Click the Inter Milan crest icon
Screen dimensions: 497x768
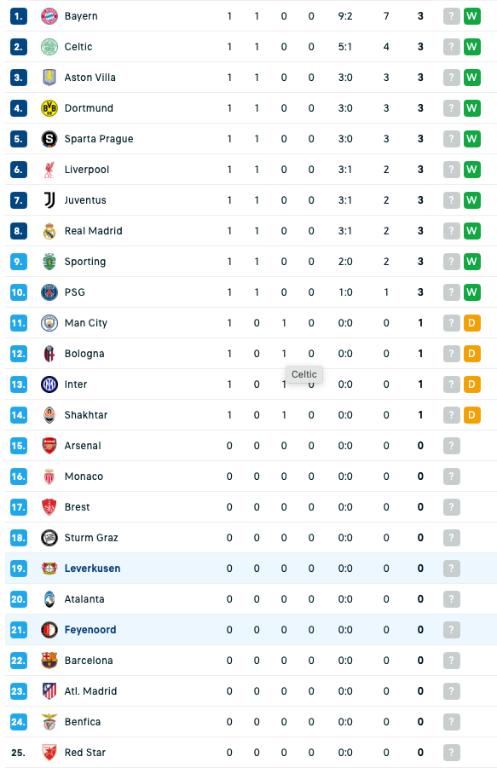click(x=49, y=384)
